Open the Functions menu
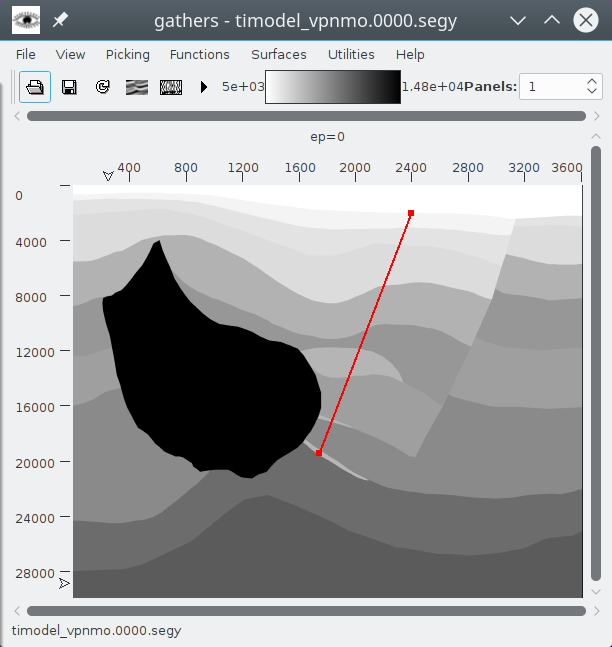612x647 pixels. (200, 54)
